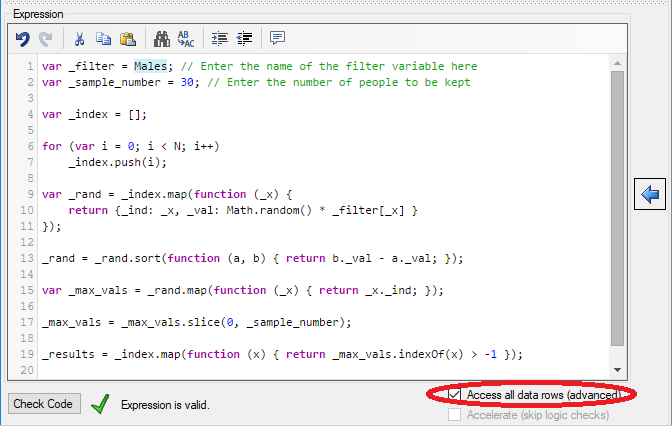
Task: Open the Replace (AB to AC) tool
Action: click(186, 39)
